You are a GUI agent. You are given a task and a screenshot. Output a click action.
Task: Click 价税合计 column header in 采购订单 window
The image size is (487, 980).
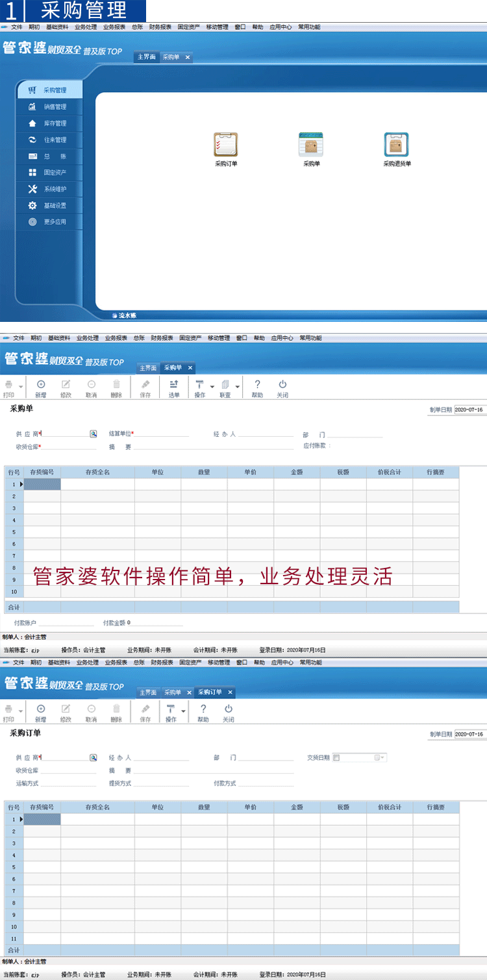pyautogui.click(x=390, y=807)
